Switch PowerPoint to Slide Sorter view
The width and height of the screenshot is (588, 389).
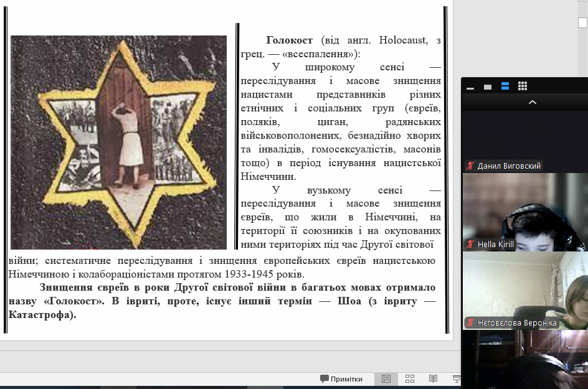coord(409,379)
